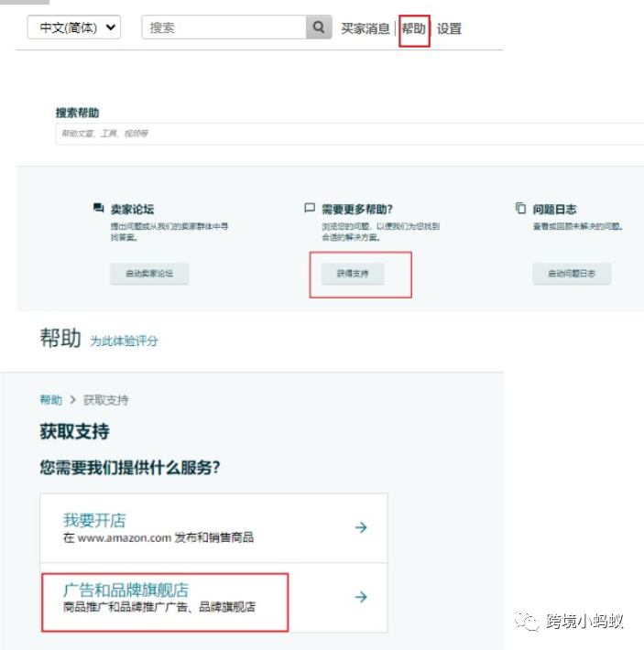This screenshot has height=650, width=644.
Task: Open 设置 in the top menu
Action: [449, 28]
